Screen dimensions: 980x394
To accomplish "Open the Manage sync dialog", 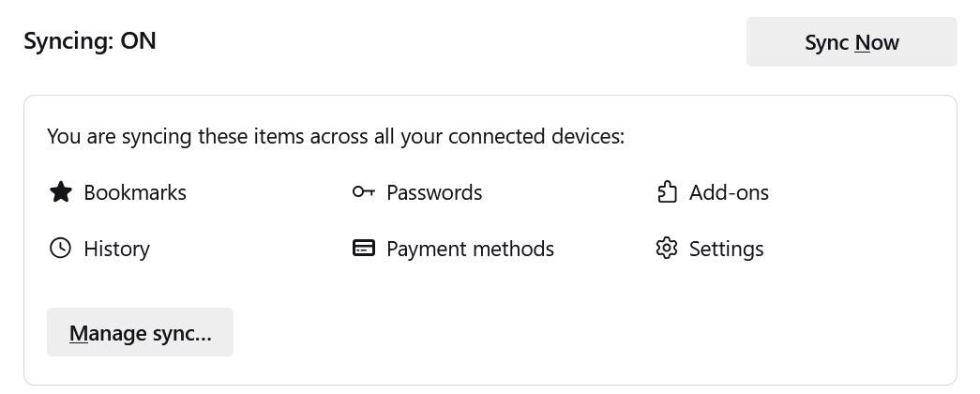I will tap(140, 333).
